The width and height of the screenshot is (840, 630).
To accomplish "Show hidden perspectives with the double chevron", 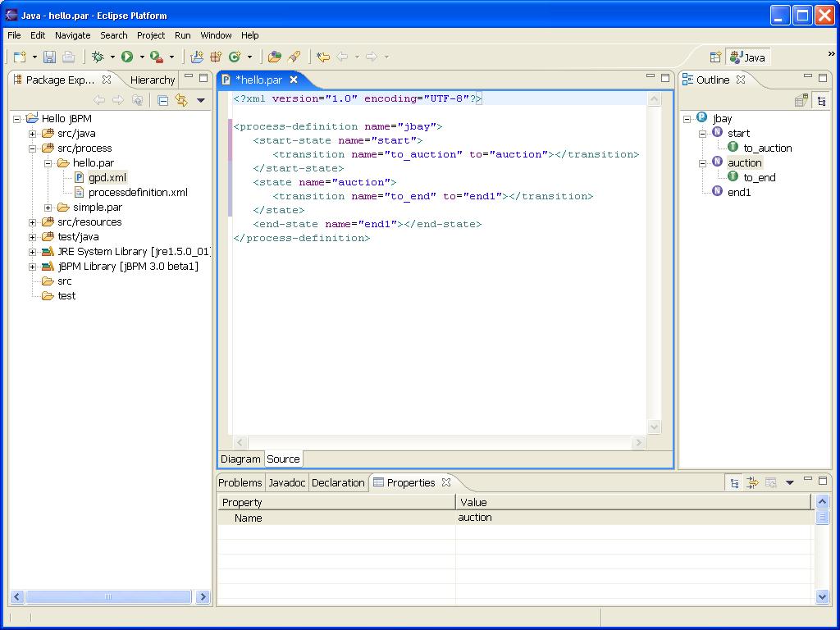I will (832, 53).
